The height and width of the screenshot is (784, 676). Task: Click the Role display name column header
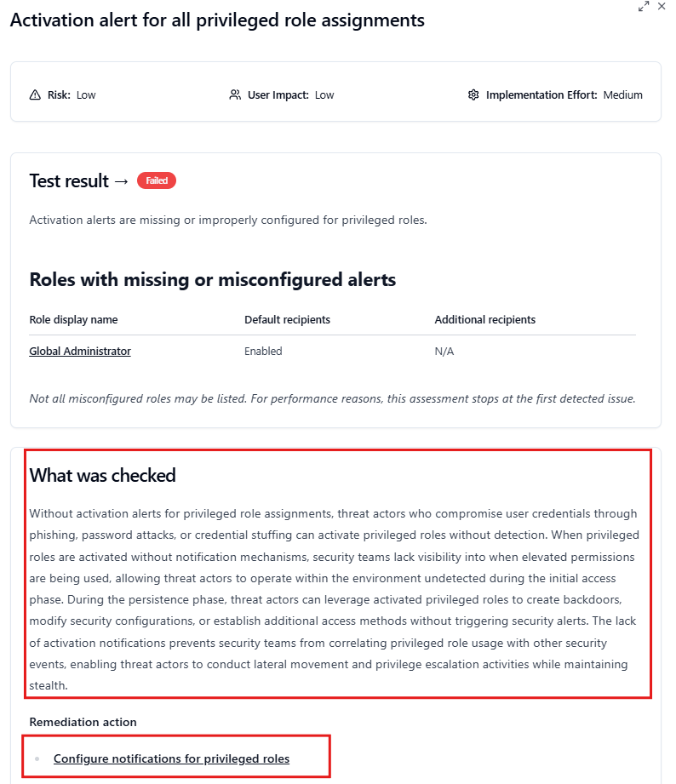(75, 319)
